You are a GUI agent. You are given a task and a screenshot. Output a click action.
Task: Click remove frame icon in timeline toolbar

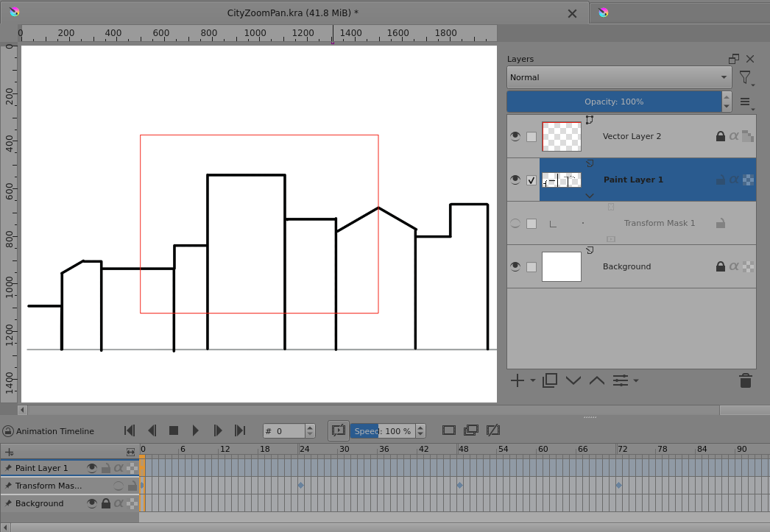pyautogui.click(x=493, y=430)
